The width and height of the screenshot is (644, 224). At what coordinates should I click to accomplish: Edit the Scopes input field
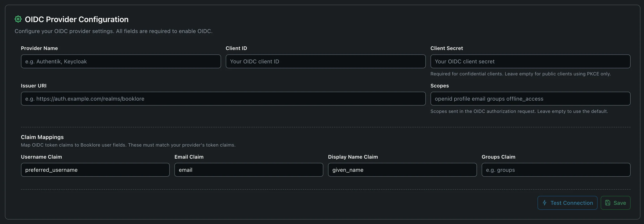pyautogui.click(x=530, y=99)
